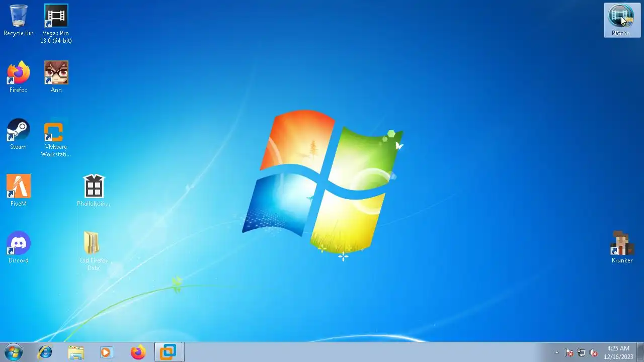Open the clock showing 4:25 AM

click(x=618, y=352)
